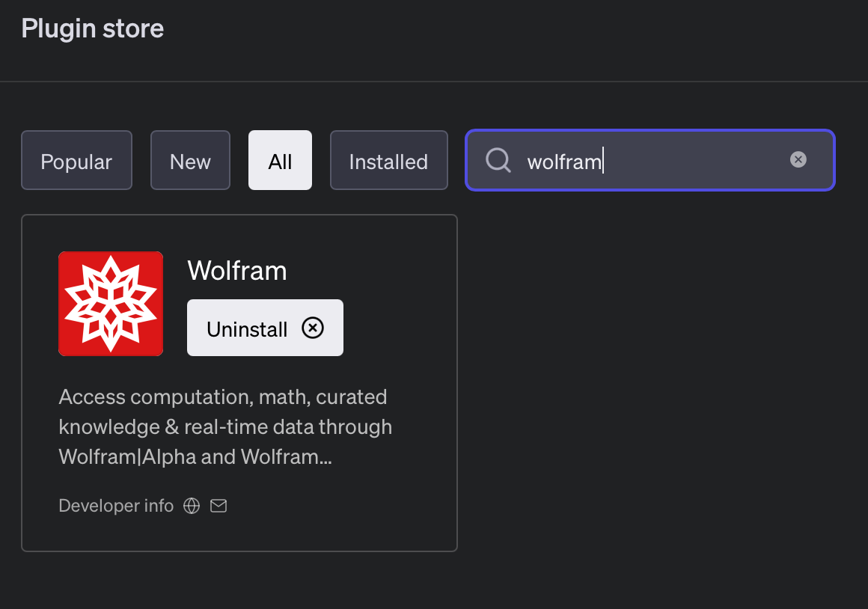Click the Plugin store heading
The image size is (868, 609).
pos(93,28)
